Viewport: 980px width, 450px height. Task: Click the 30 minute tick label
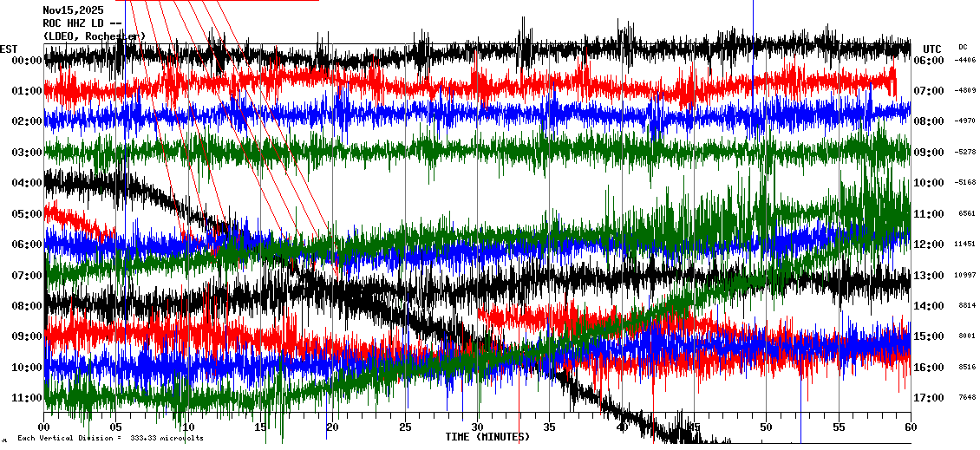click(x=477, y=427)
